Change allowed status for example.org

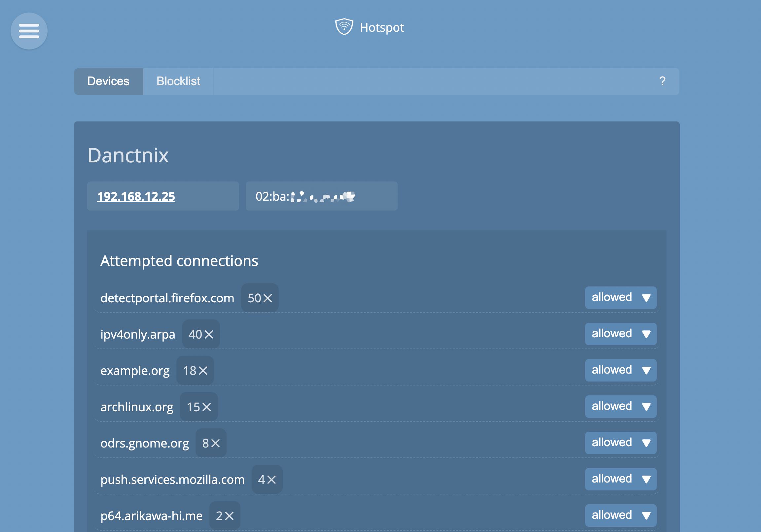pos(621,370)
